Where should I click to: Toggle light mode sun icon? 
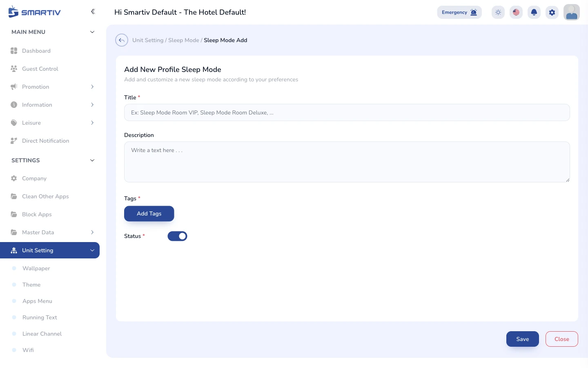tap(498, 12)
